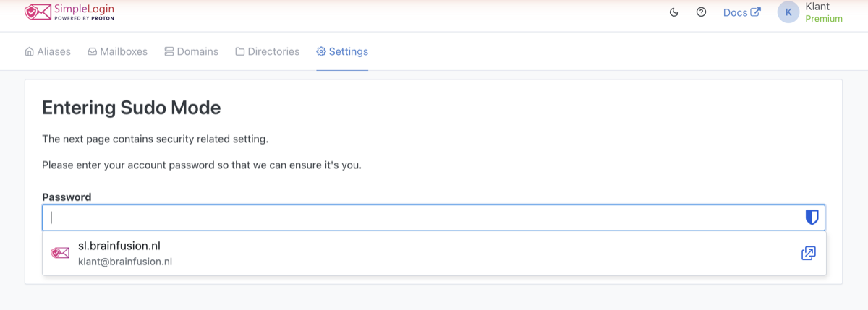868x310 pixels.
Task: Switch to the Directories tab
Action: click(267, 52)
